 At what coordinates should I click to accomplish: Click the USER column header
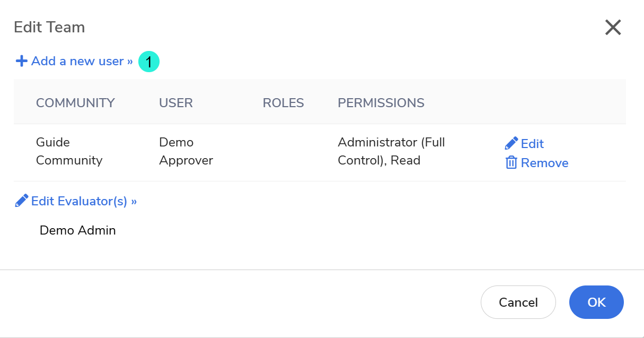[x=176, y=103]
